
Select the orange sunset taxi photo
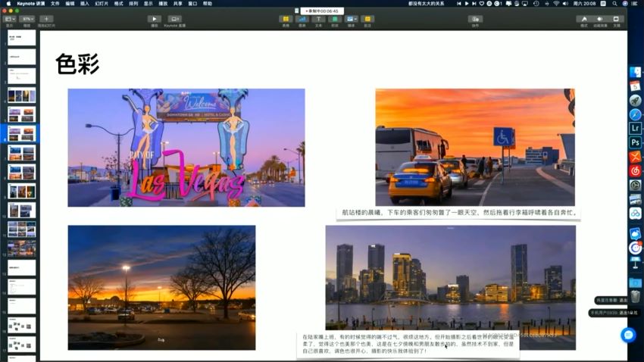click(x=475, y=148)
